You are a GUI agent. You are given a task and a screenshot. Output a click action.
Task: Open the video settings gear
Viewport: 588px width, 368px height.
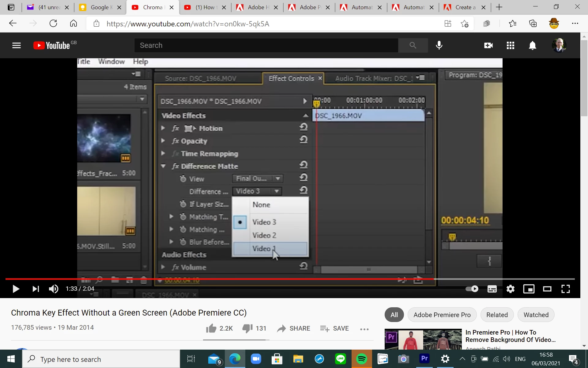pos(510,289)
